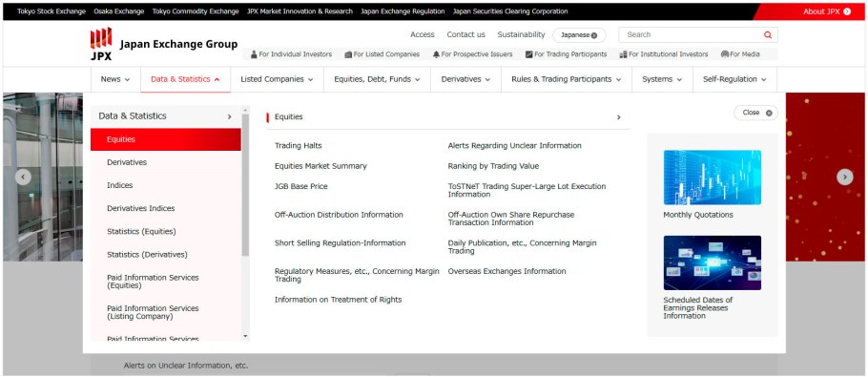Open Osaka Exchange in top bar
This screenshot has width=868, height=377.
tap(119, 11)
